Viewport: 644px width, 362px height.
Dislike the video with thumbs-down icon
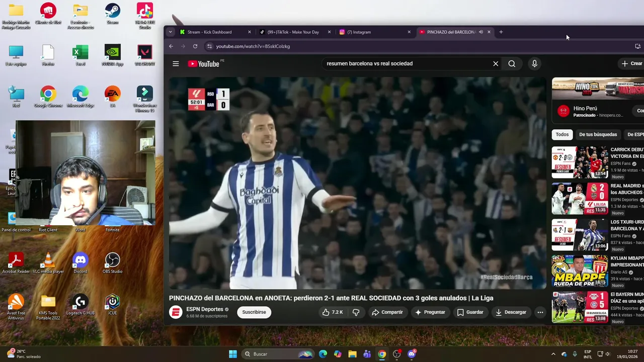click(x=356, y=312)
